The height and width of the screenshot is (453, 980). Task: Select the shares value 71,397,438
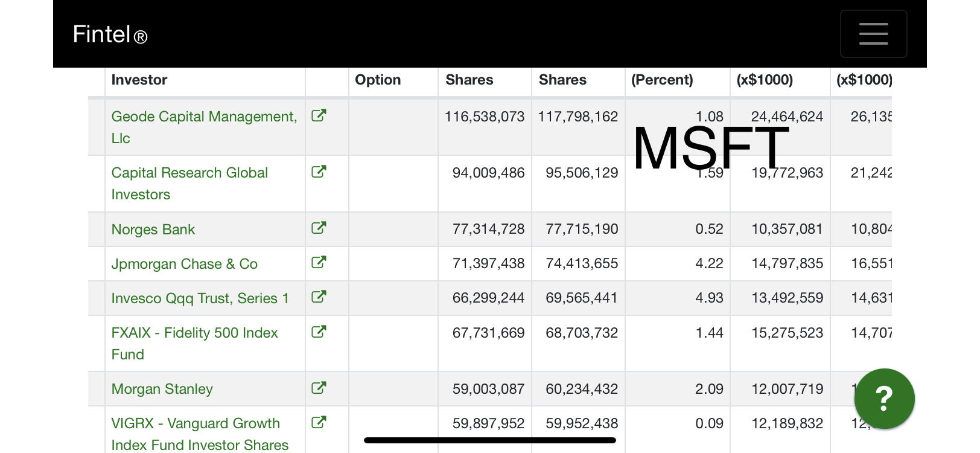(x=489, y=263)
